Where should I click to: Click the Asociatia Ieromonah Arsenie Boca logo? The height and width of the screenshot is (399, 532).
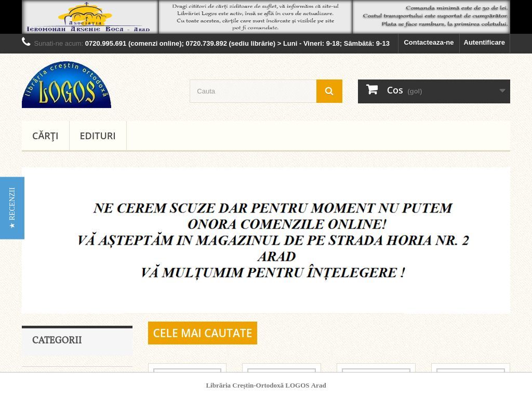[x=90, y=17]
